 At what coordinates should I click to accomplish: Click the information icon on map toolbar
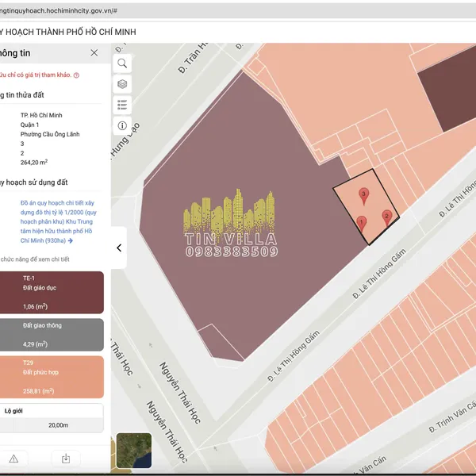[122, 125]
